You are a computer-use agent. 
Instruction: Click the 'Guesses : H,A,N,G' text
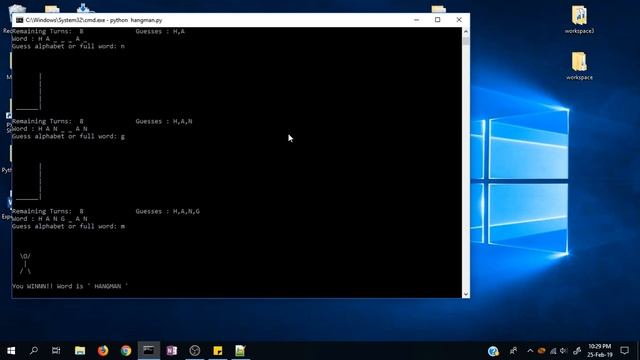click(x=168, y=211)
